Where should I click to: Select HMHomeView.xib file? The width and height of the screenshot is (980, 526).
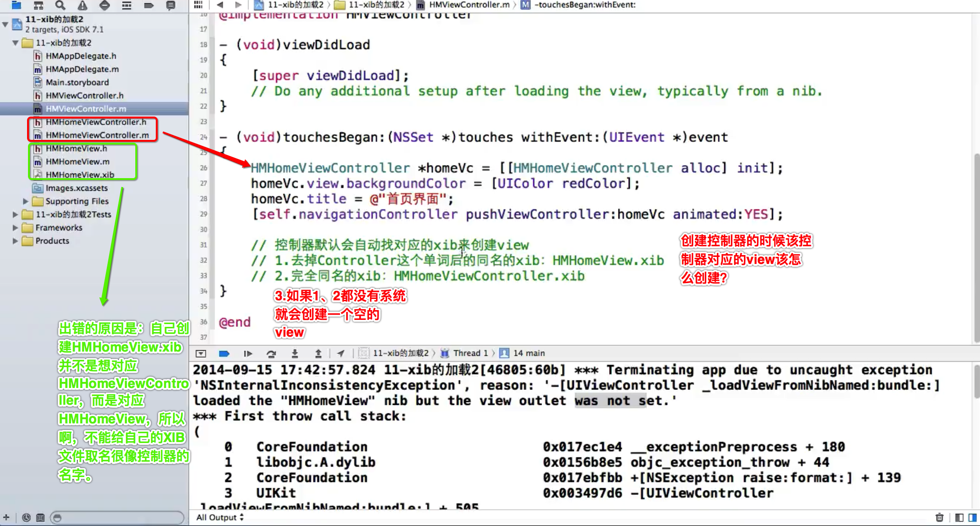[x=80, y=174]
